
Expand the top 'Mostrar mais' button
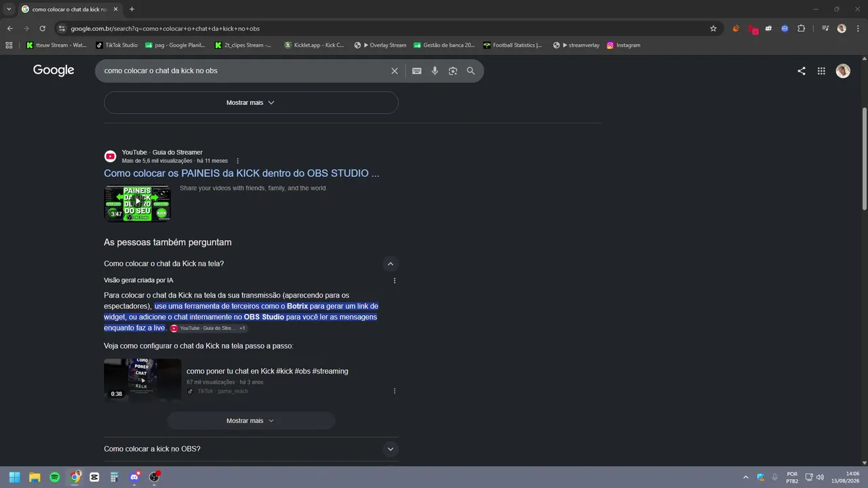point(251,102)
